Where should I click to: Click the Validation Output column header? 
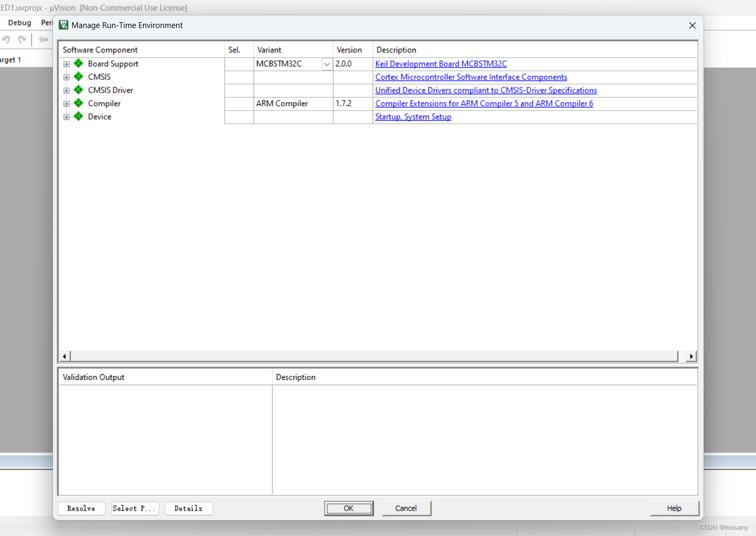[165, 377]
